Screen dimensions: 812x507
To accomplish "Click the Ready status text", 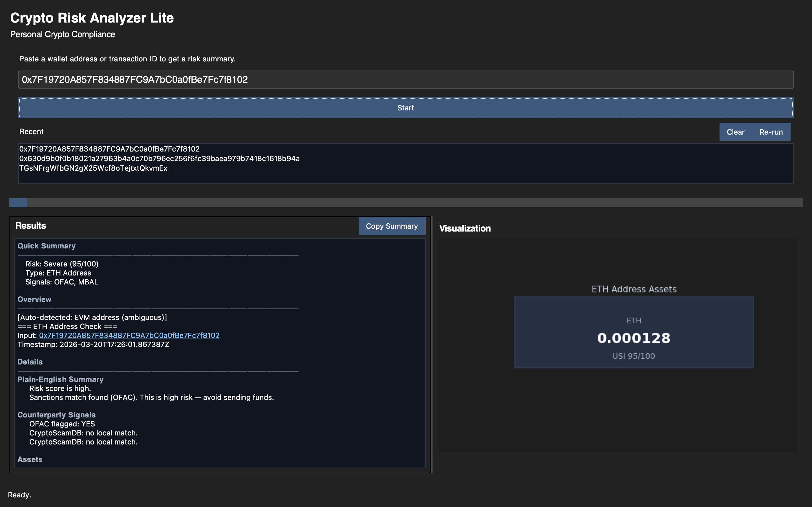I will tap(20, 495).
